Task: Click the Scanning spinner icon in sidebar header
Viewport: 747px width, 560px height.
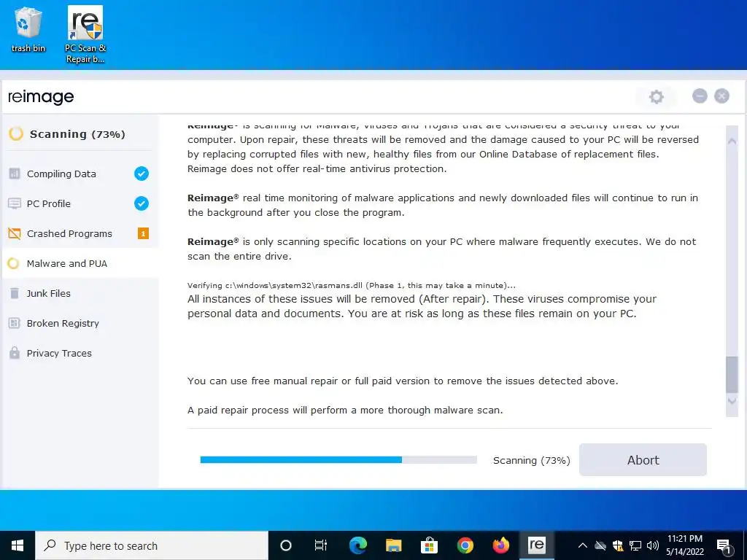Action: 16,134
